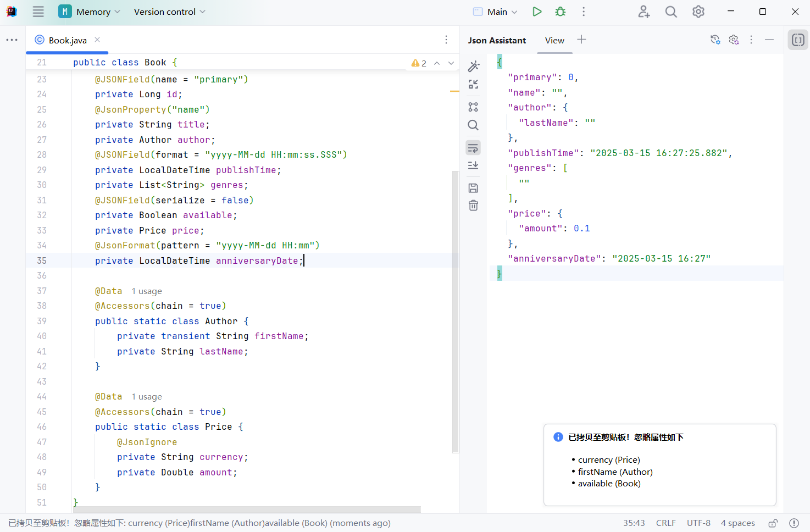
Task: Click the search icon in Json Assistant toolbar
Action: pyautogui.click(x=473, y=125)
